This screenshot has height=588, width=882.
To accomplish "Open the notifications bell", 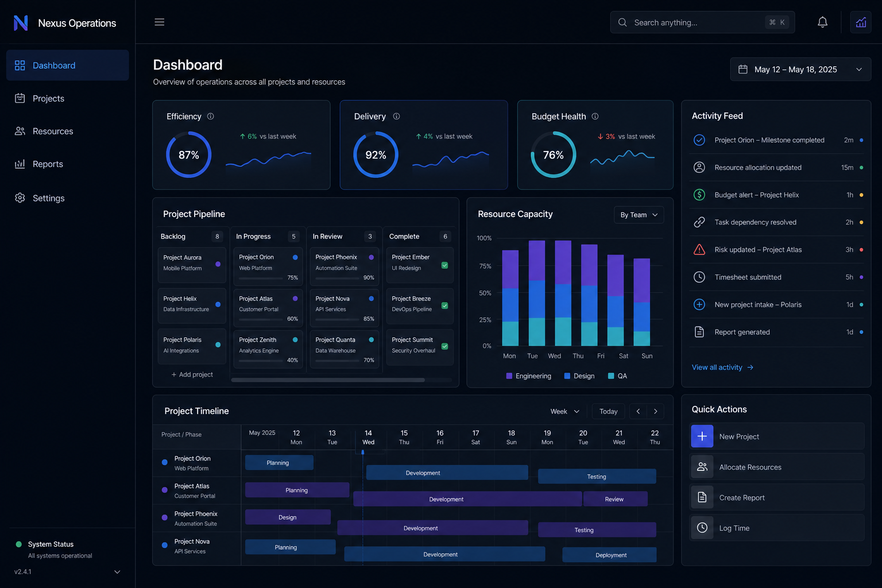I will (x=822, y=22).
